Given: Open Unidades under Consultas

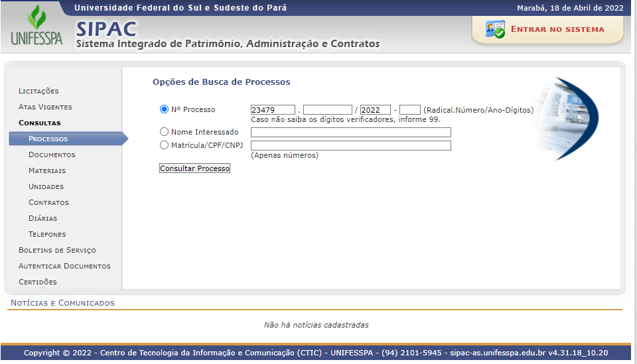Looking at the screenshot, I should coord(46,186).
